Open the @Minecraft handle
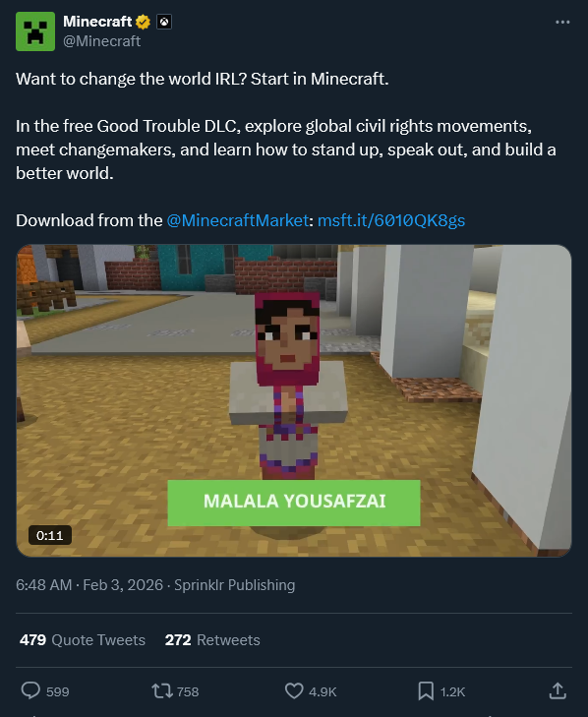 pyautogui.click(x=101, y=41)
